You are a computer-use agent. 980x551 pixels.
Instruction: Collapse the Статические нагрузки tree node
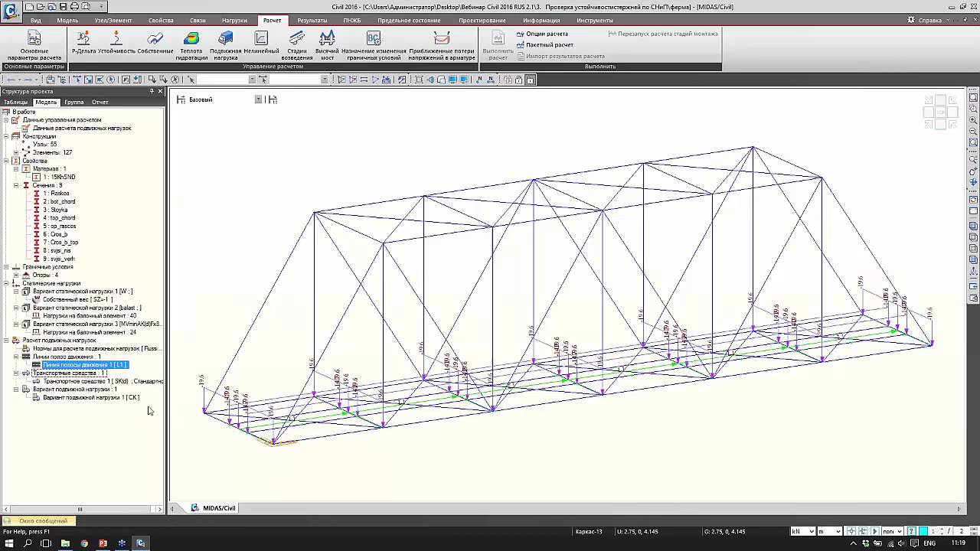(6, 283)
